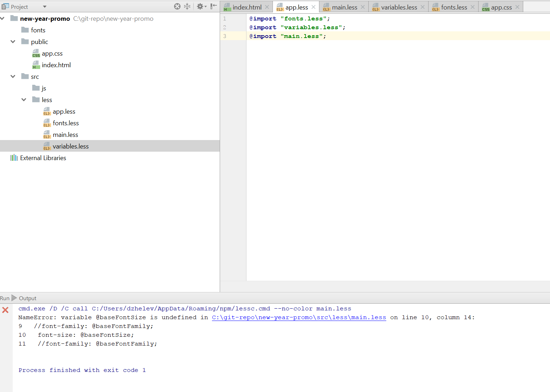This screenshot has width=550, height=392.
Task: Click the Run panel label
Action: (5, 298)
